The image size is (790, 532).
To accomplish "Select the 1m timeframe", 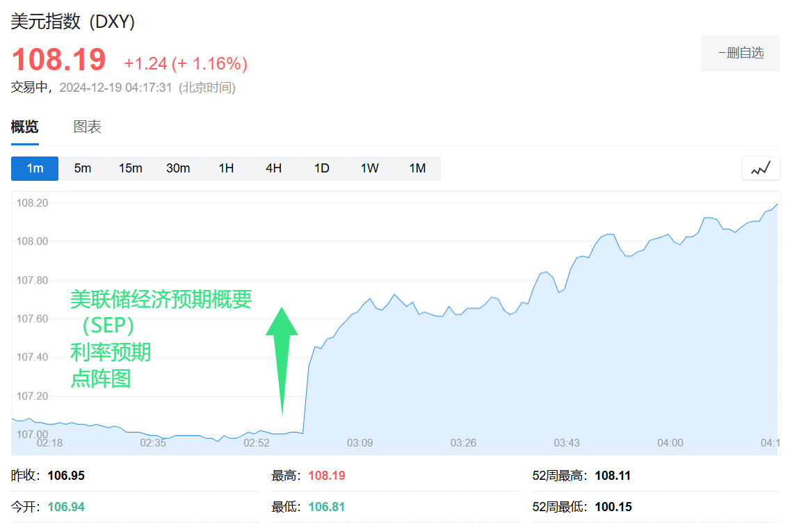I will [35, 168].
